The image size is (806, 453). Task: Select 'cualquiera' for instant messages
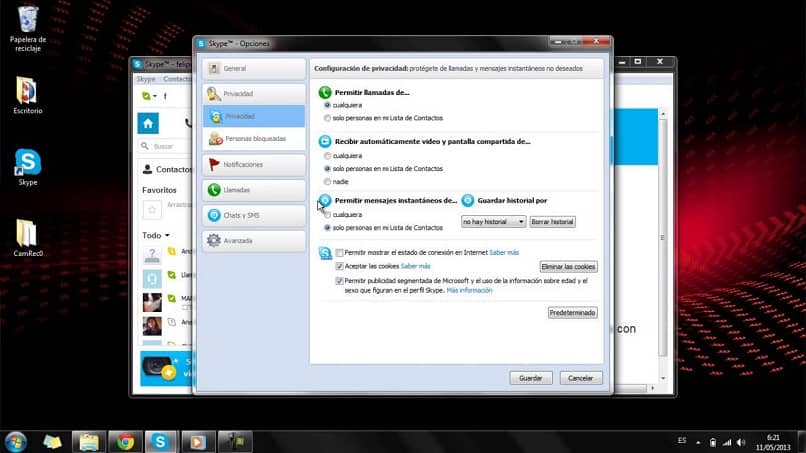click(327, 215)
